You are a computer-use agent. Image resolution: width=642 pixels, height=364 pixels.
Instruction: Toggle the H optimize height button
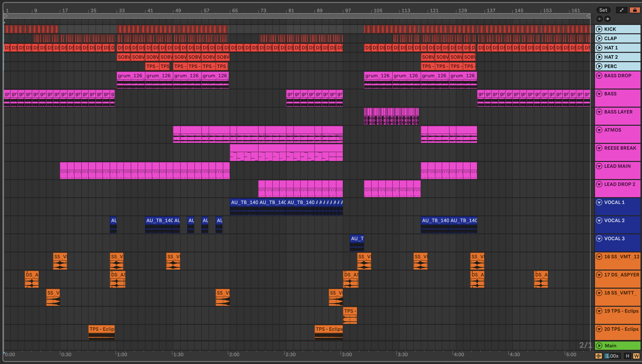click(x=627, y=356)
